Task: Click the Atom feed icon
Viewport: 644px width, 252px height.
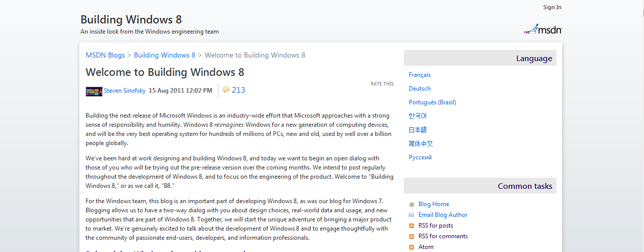Action: pyautogui.click(x=411, y=247)
